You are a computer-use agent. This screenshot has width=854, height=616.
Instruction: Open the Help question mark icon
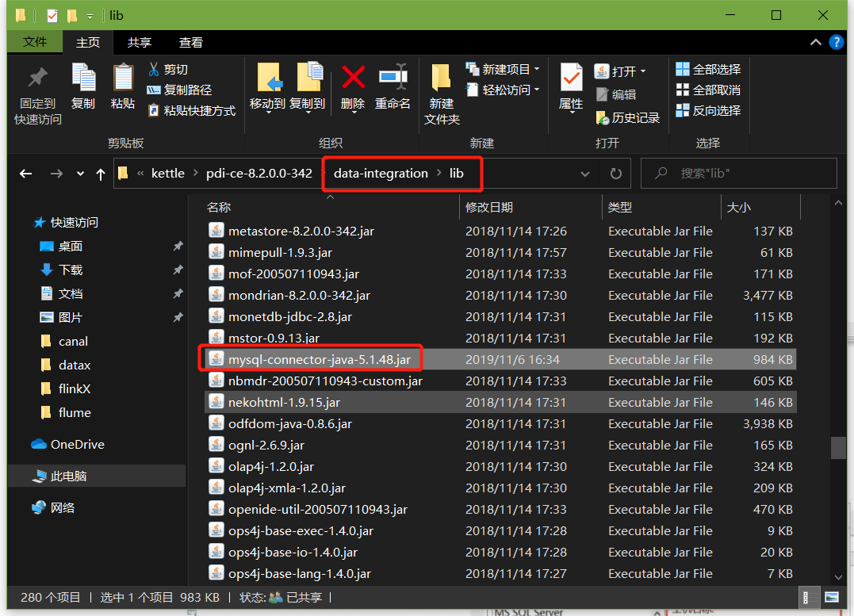click(836, 42)
